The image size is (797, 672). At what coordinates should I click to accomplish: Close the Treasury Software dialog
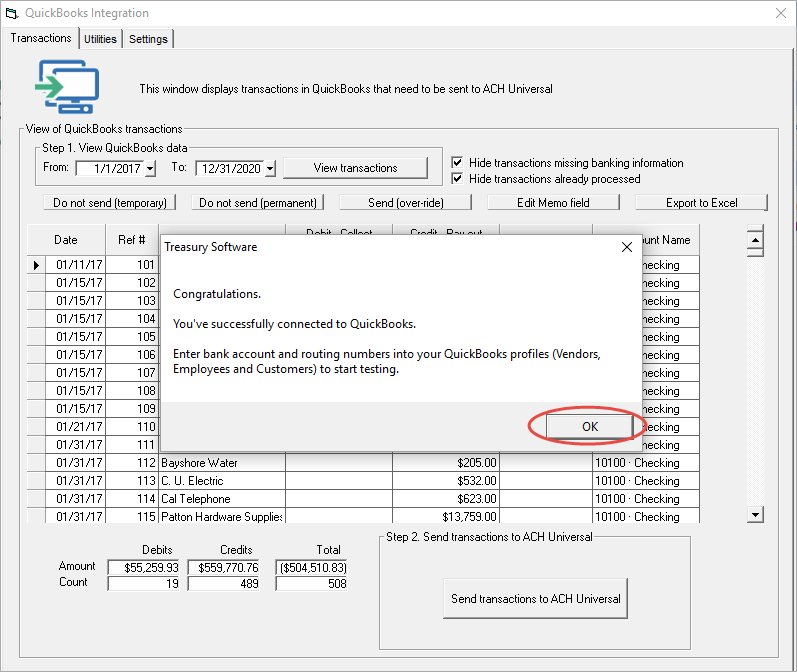[626, 247]
